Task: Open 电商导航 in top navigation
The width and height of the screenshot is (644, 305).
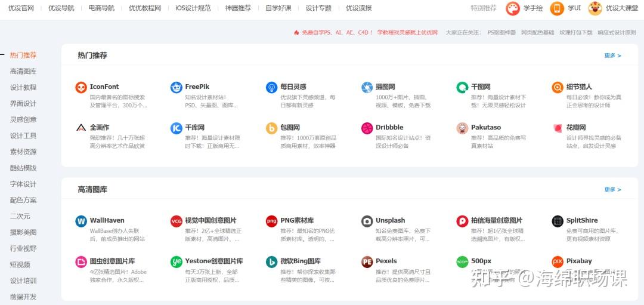Action: 101,8
